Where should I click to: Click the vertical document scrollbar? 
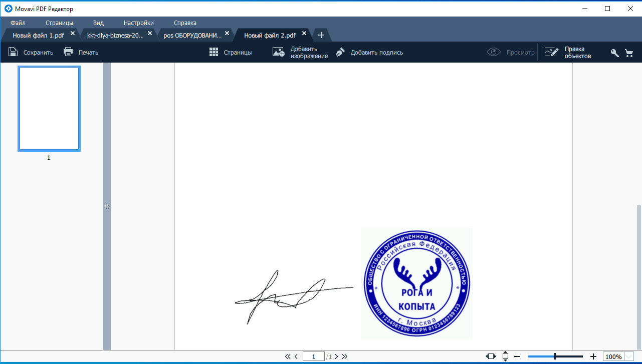click(x=639, y=277)
